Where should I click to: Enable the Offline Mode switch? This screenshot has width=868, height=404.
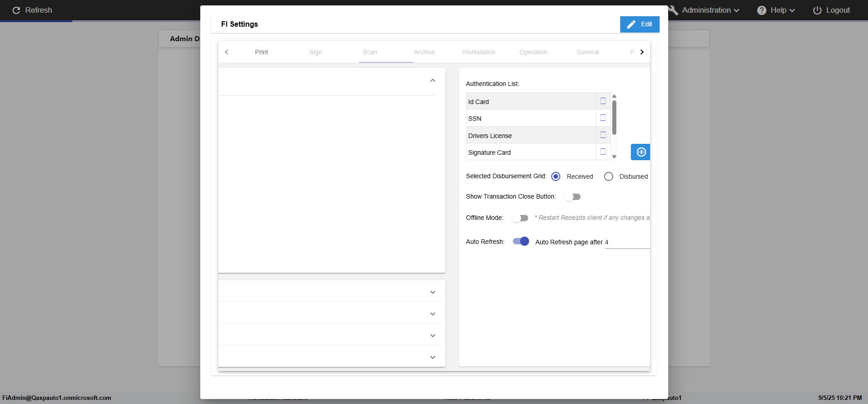520,218
